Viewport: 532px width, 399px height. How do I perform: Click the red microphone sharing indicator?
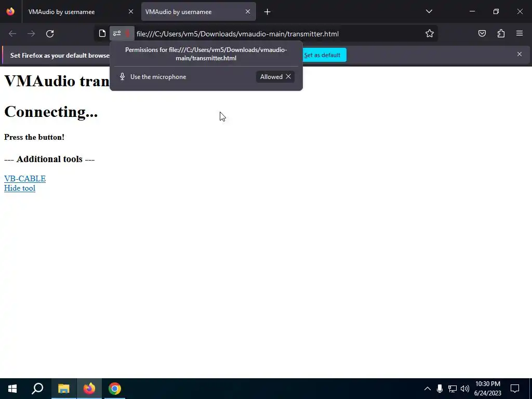tap(128, 34)
